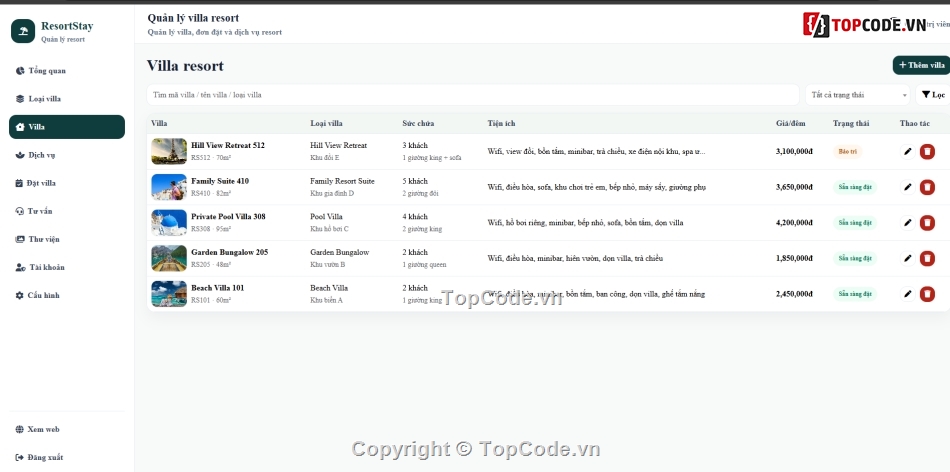The image size is (950, 472).
Task: Follow the Xem web link
Action: [67, 429]
